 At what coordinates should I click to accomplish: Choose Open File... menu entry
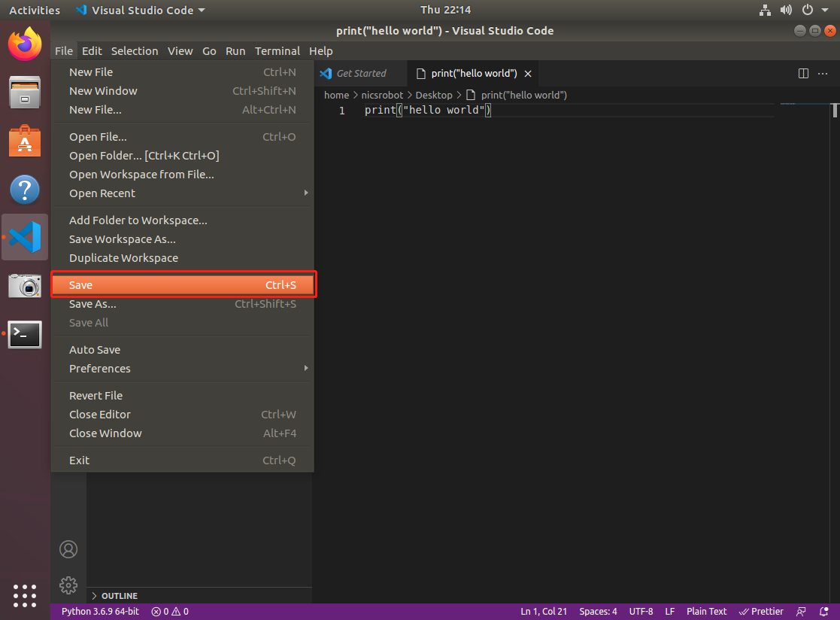click(x=182, y=137)
